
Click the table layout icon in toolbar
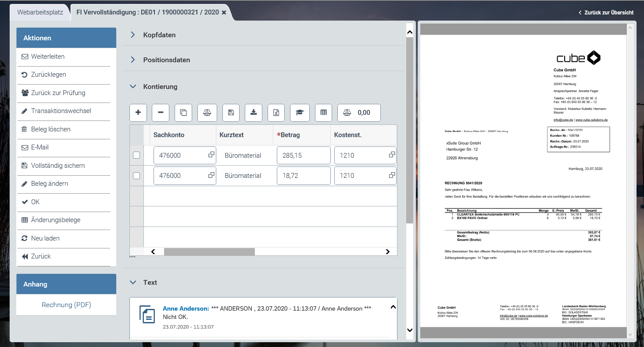pos(323,113)
